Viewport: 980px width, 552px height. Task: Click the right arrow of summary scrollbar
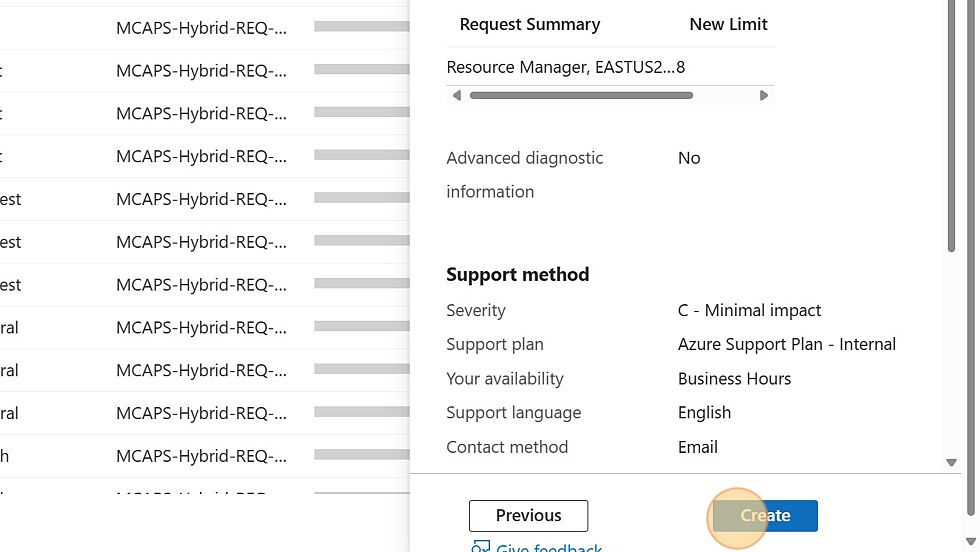[763, 96]
